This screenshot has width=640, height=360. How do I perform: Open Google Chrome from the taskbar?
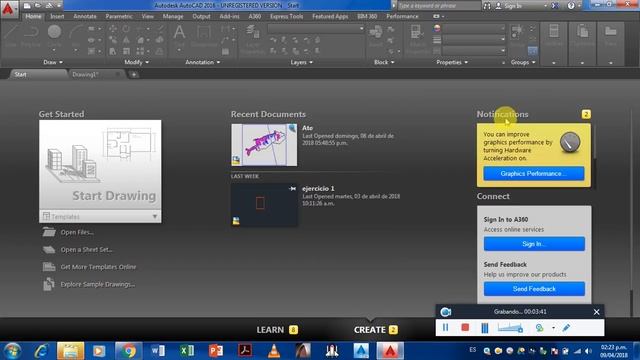point(129,351)
